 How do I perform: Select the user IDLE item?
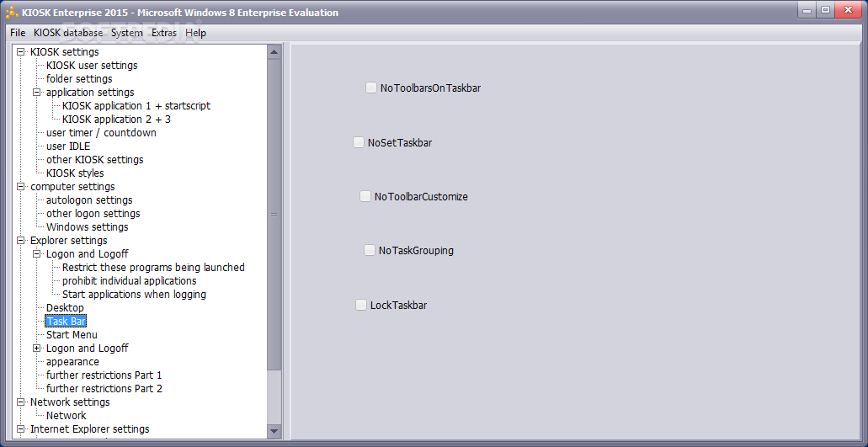(x=68, y=146)
